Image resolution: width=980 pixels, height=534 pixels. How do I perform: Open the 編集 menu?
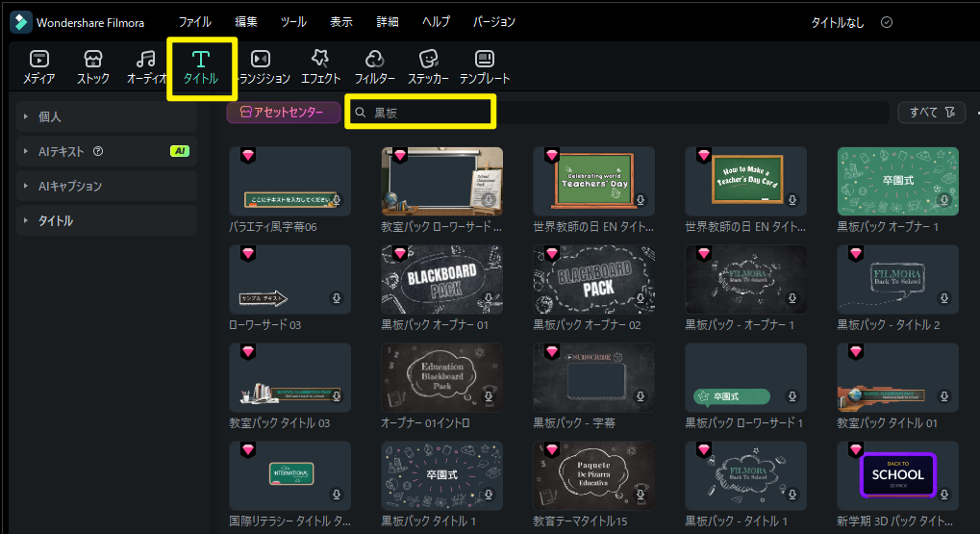[245, 22]
